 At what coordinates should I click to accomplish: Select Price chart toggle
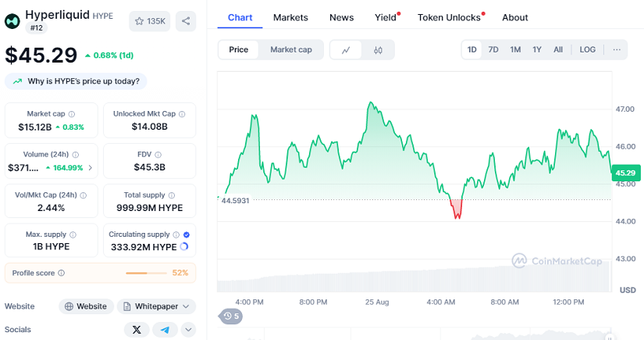point(239,50)
